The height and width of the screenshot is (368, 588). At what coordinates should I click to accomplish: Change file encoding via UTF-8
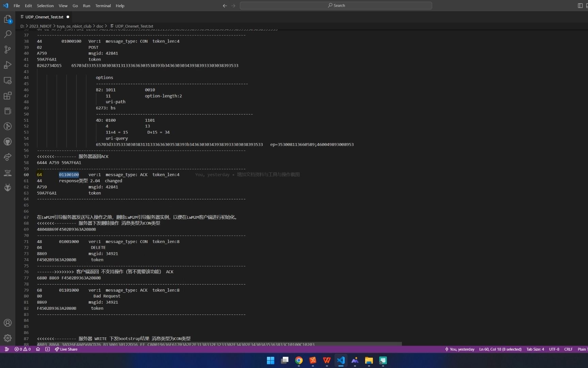554,349
